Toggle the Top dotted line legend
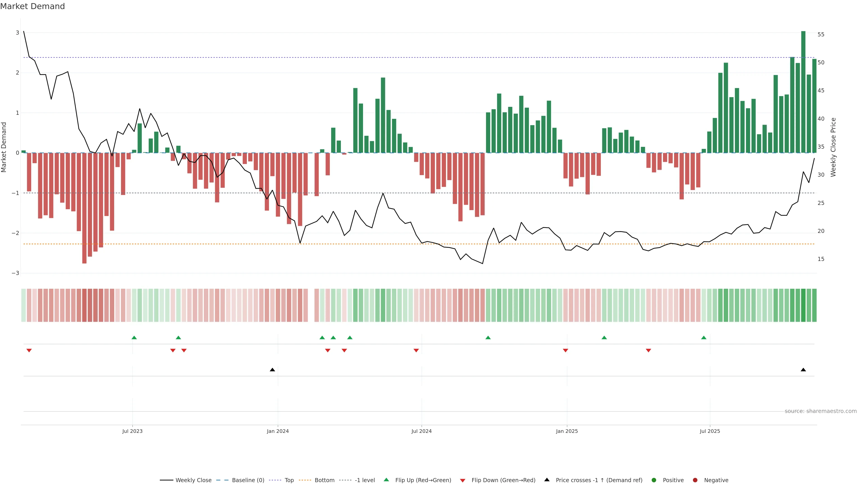868x488 pixels. [x=289, y=480]
